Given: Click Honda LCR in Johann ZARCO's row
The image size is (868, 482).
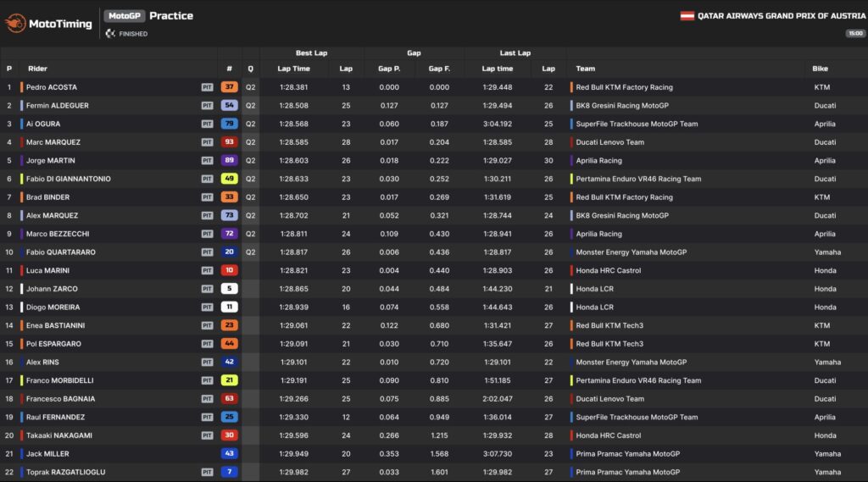Looking at the screenshot, I should (594, 289).
